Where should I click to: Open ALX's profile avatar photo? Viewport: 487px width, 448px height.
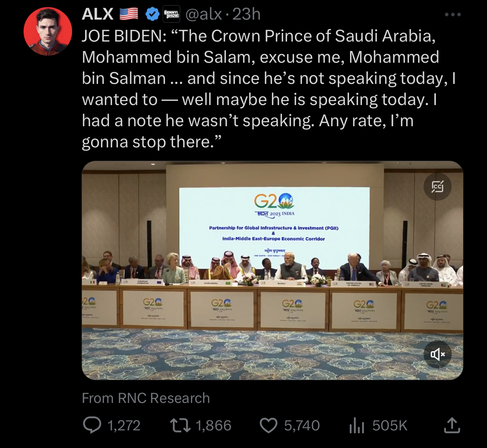point(48,31)
